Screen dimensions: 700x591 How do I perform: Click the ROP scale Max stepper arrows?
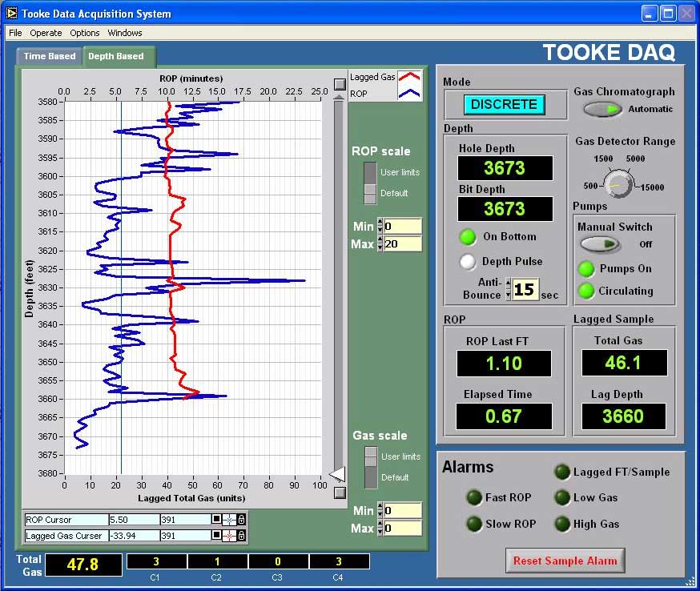pyautogui.click(x=380, y=243)
